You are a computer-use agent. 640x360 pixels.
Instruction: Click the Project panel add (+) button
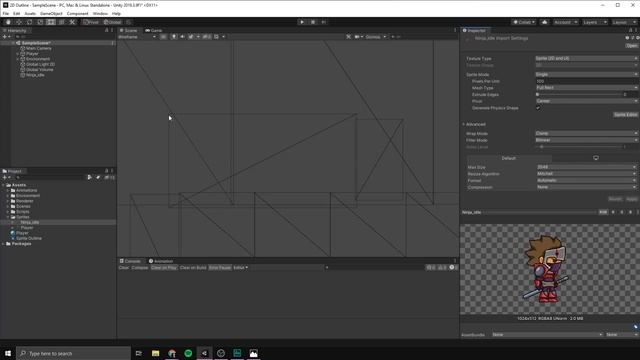pos(7,178)
